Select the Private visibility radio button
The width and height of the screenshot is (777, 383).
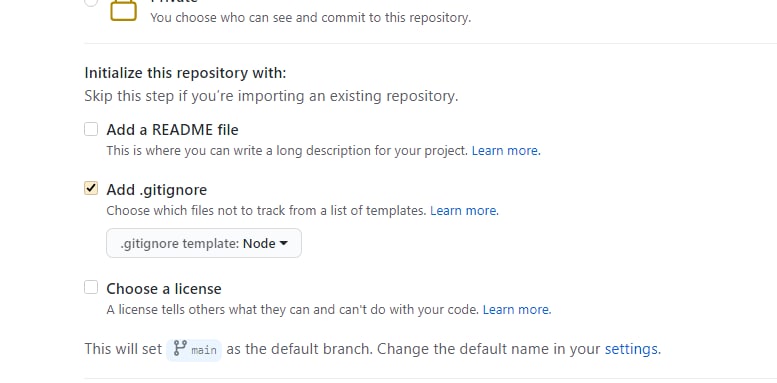[91, 2]
